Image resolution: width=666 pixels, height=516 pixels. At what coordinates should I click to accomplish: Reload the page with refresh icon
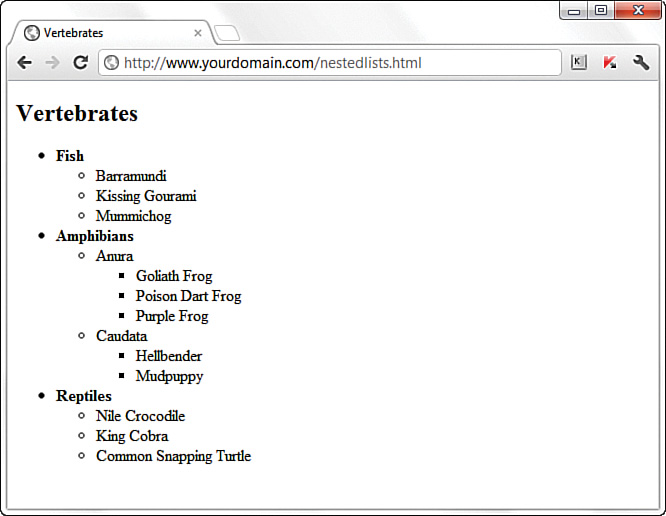[x=80, y=62]
